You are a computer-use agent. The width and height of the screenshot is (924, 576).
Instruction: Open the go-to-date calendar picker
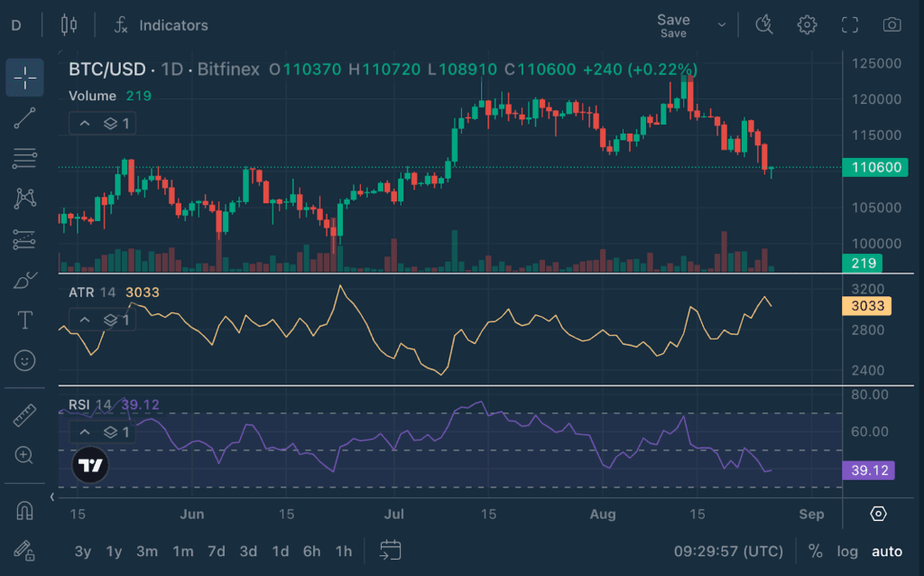pyautogui.click(x=390, y=550)
